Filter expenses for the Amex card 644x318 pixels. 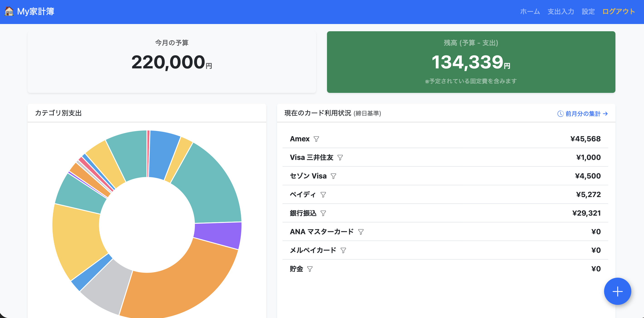(x=317, y=139)
